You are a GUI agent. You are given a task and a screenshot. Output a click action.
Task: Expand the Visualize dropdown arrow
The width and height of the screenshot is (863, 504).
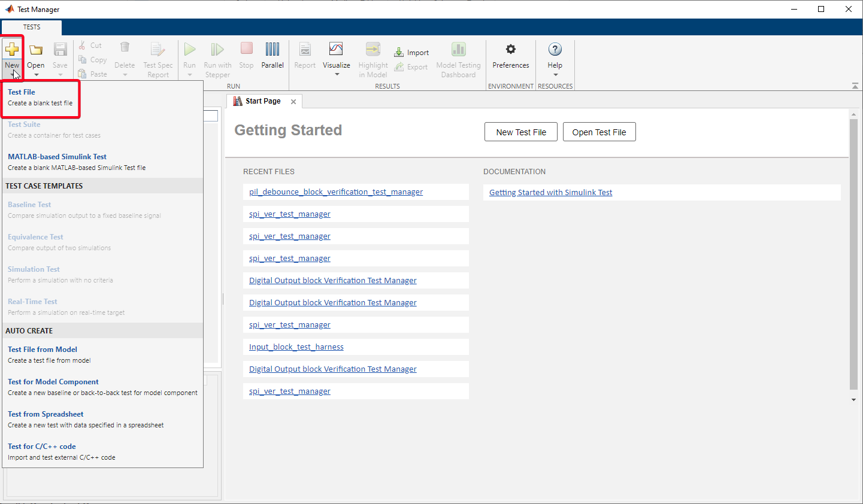click(337, 74)
